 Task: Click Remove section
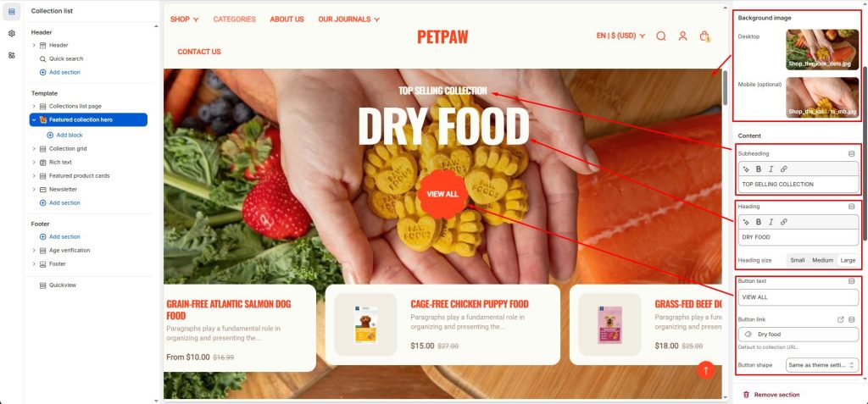pyautogui.click(x=771, y=395)
